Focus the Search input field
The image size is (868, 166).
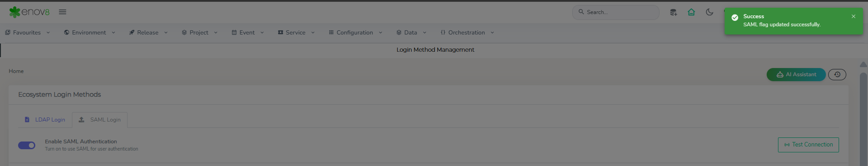(x=616, y=12)
